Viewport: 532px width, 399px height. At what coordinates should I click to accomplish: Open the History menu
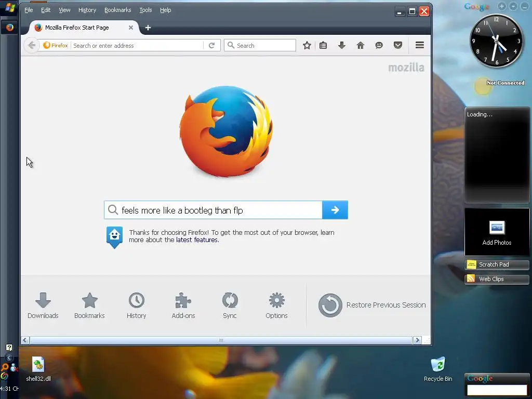(x=87, y=10)
